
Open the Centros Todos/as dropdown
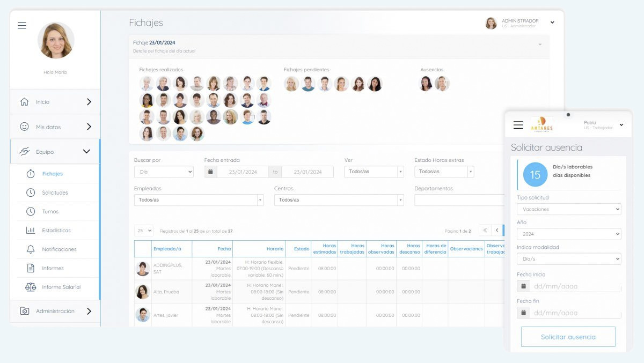[x=339, y=200]
